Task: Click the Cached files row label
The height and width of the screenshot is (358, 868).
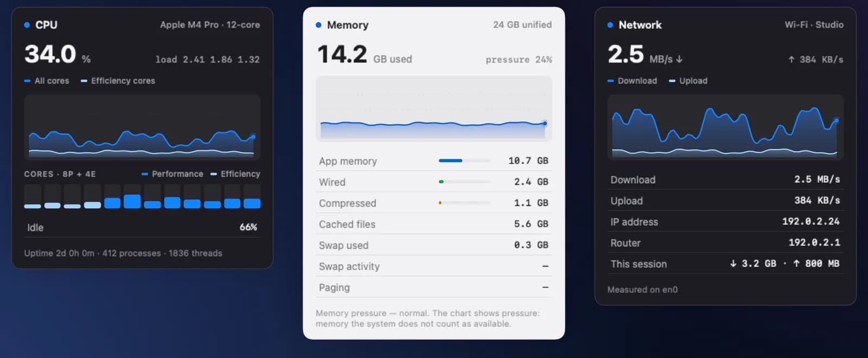Action: (x=347, y=225)
